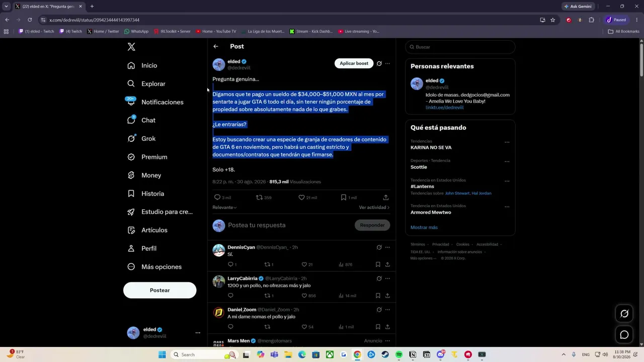Screen dimensions: 644x362
Task: Bookmark this page with the star icon
Action: pyautogui.click(x=553, y=20)
